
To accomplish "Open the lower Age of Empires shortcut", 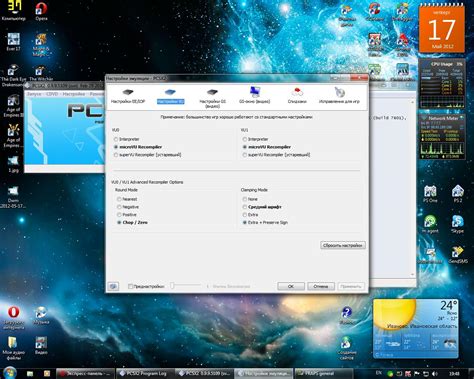I will pos(13,136).
